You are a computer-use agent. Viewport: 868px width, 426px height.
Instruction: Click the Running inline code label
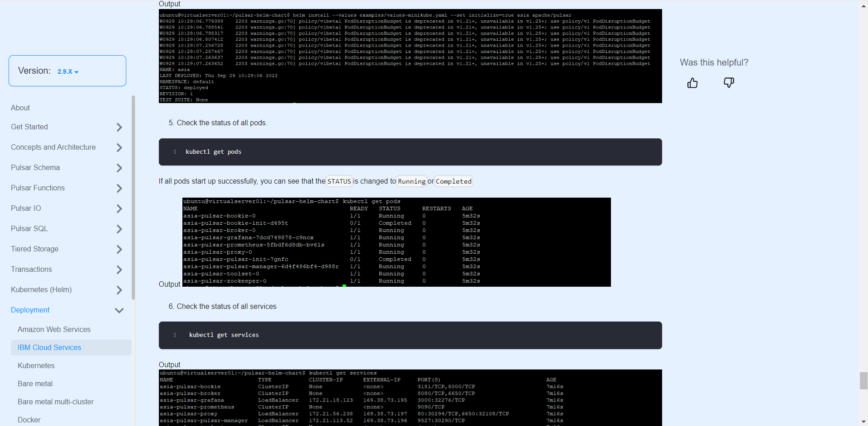point(411,181)
